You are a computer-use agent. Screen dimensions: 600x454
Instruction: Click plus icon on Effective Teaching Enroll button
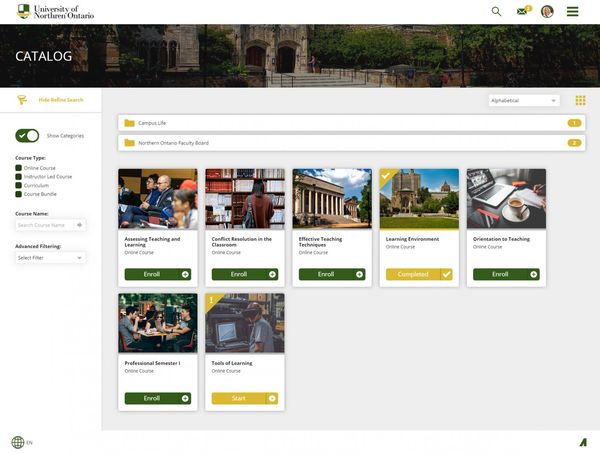click(x=359, y=274)
